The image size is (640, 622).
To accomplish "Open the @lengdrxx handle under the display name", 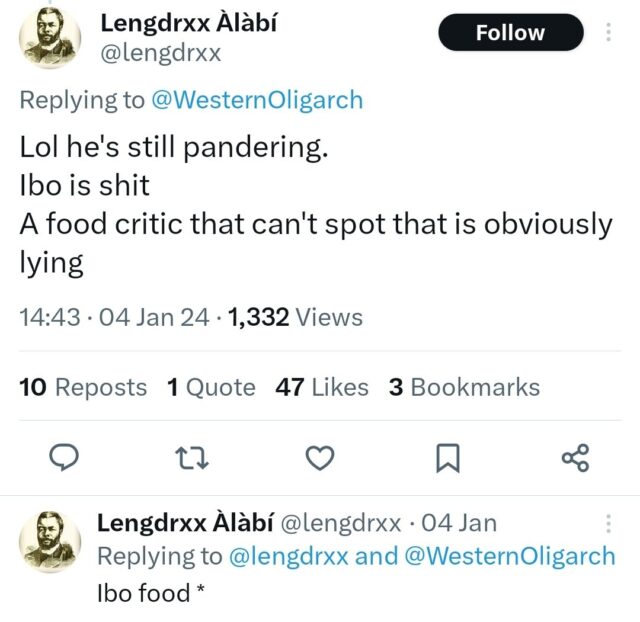I will (162, 52).
